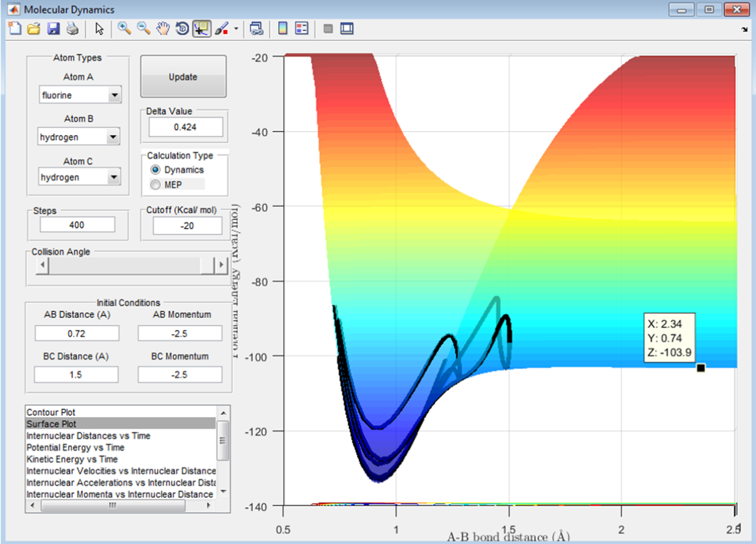Click the plot list vertical scrollbar thumb

pos(223,440)
